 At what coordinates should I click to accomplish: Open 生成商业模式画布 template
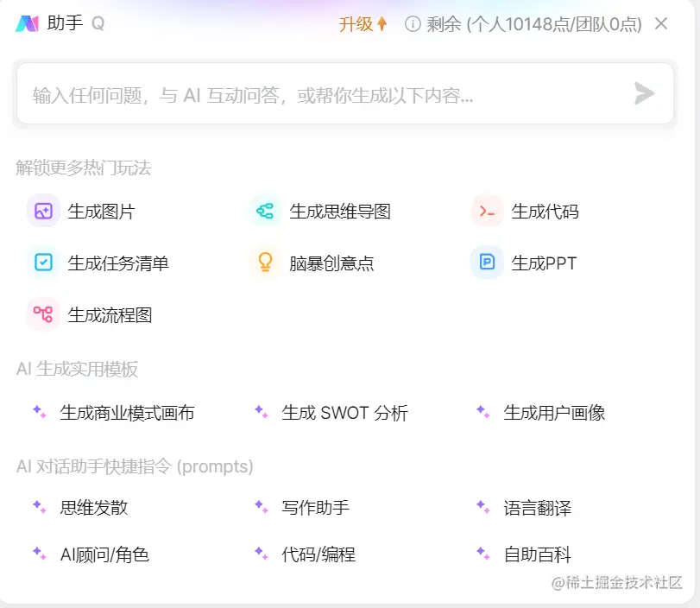[x=127, y=413]
